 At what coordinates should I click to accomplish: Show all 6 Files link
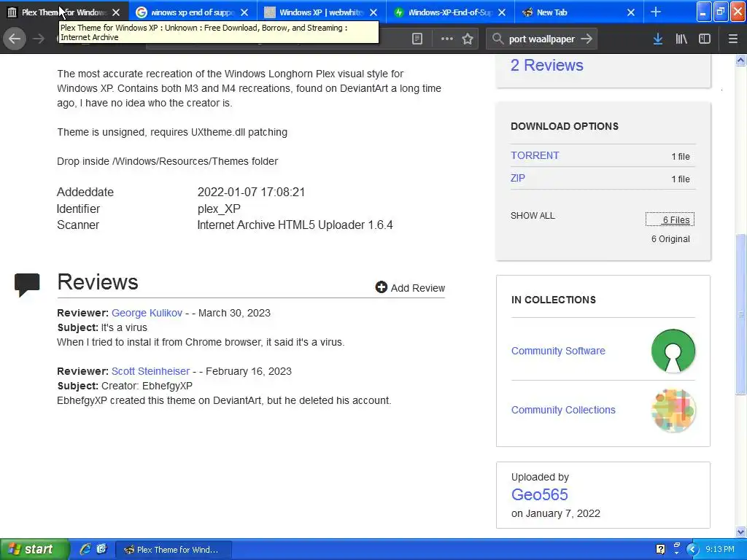(670, 219)
